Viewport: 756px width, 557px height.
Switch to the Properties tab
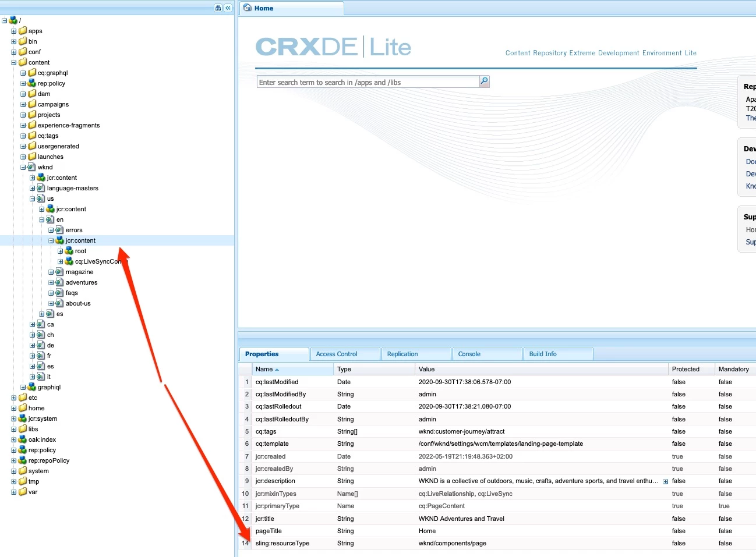click(x=274, y=354)
